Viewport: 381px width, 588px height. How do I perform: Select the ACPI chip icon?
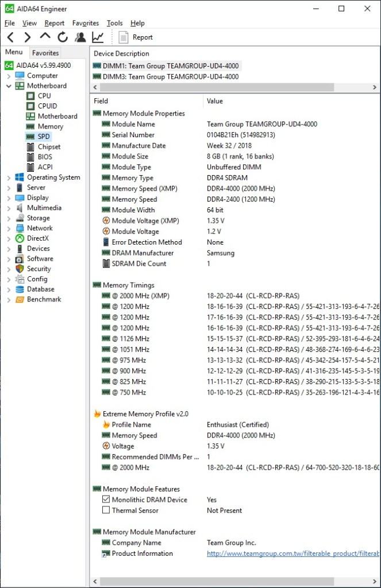30,167
